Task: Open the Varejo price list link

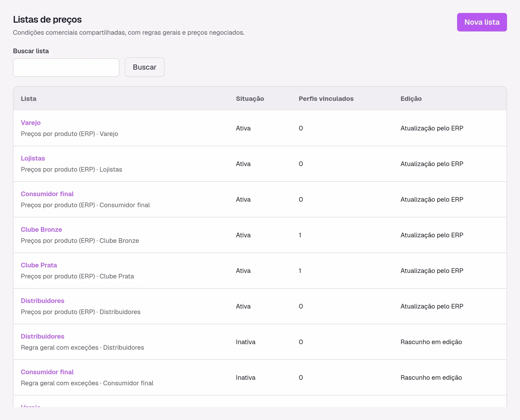Action: coord(31,123)
